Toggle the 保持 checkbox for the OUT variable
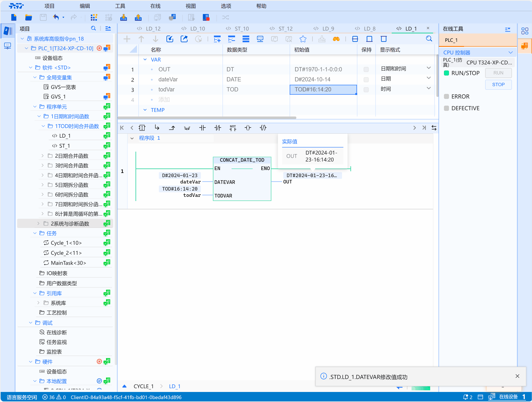This screenshot has width=532, height=402. pos(366,69)
